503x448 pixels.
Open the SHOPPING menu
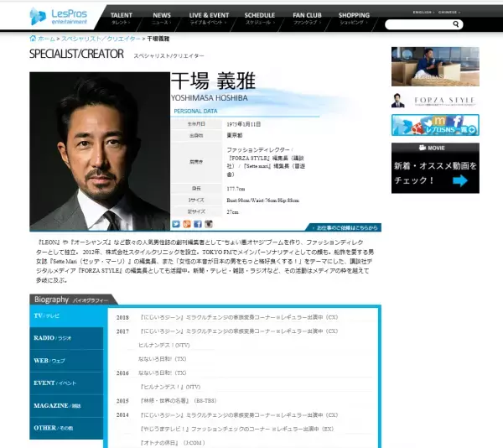tap(354, 18)
